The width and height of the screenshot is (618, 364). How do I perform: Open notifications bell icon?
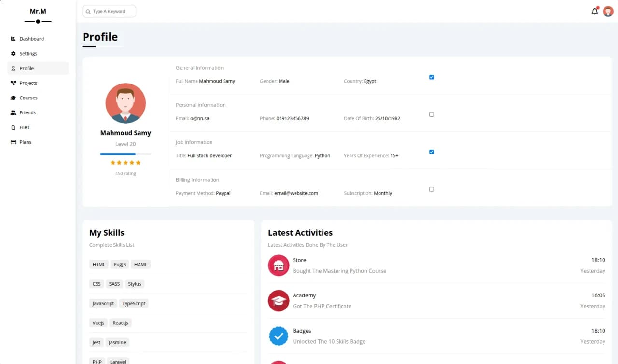click(x=595, y=11)
